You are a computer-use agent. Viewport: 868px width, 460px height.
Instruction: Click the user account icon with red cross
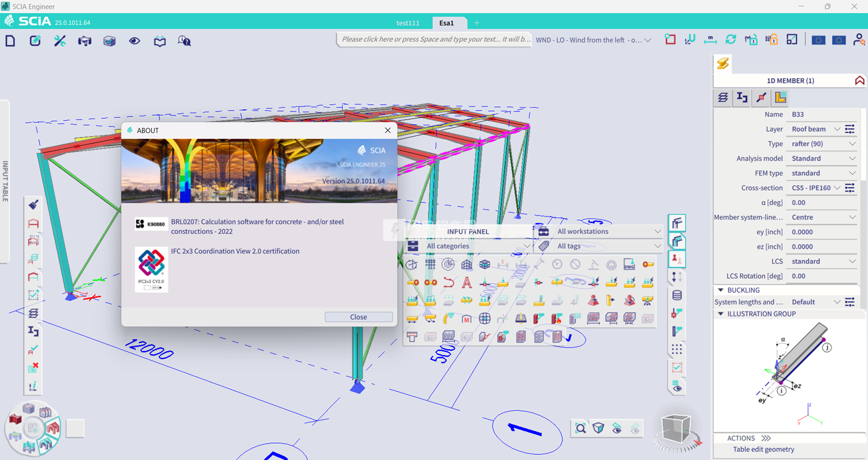[x=859, y=40]
